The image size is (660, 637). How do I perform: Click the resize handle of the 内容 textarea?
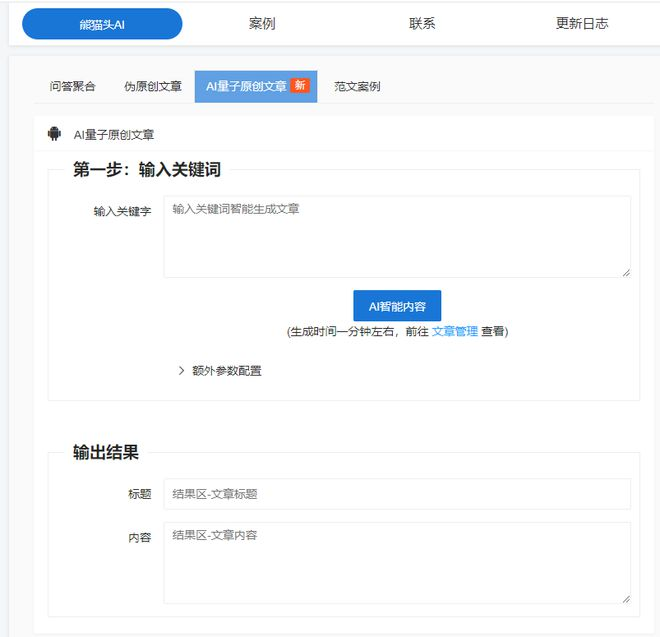625,598
